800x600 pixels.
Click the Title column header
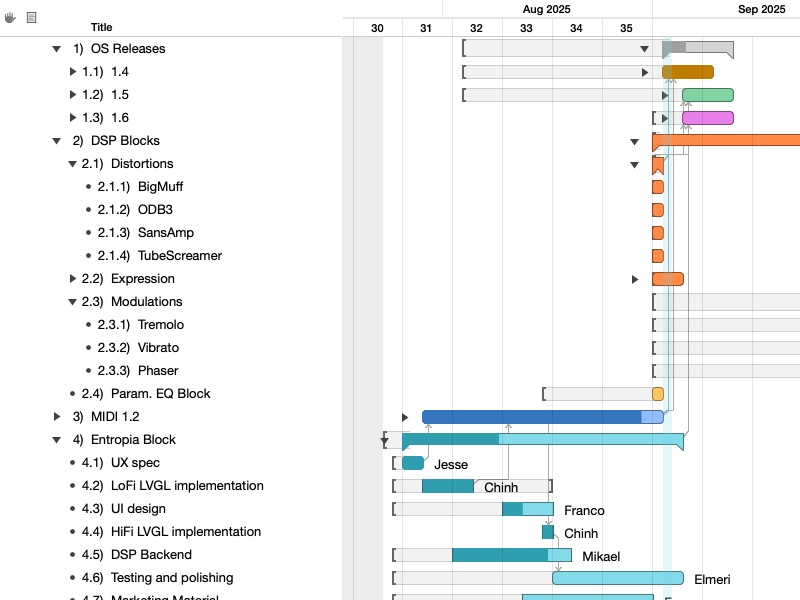click(101, 27)
